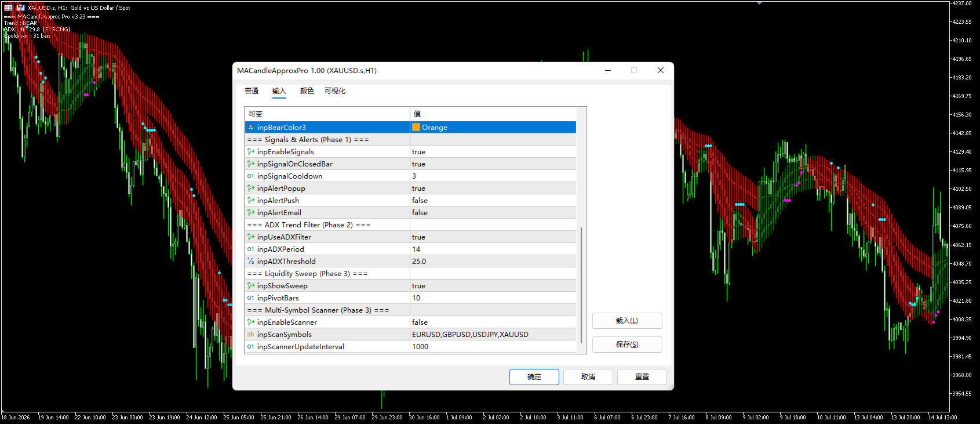Click the inpADXPeriod value field 14
Viewport: 980px width, 424px height.
tap(493, 249)
